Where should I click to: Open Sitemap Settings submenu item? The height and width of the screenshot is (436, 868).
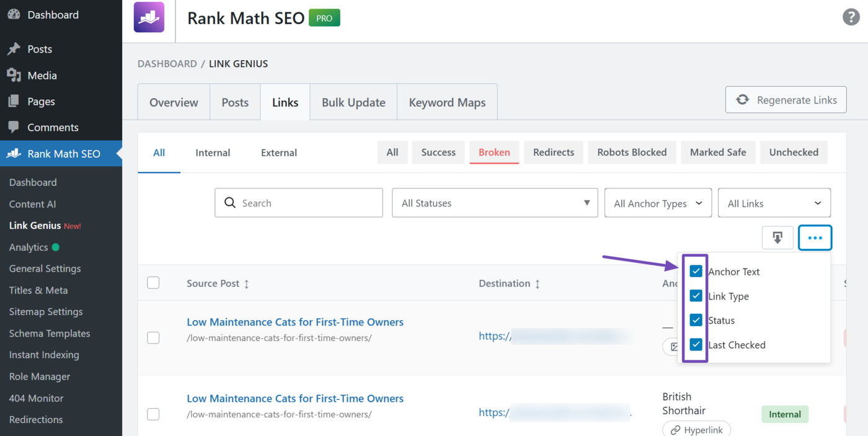[46, 312]
